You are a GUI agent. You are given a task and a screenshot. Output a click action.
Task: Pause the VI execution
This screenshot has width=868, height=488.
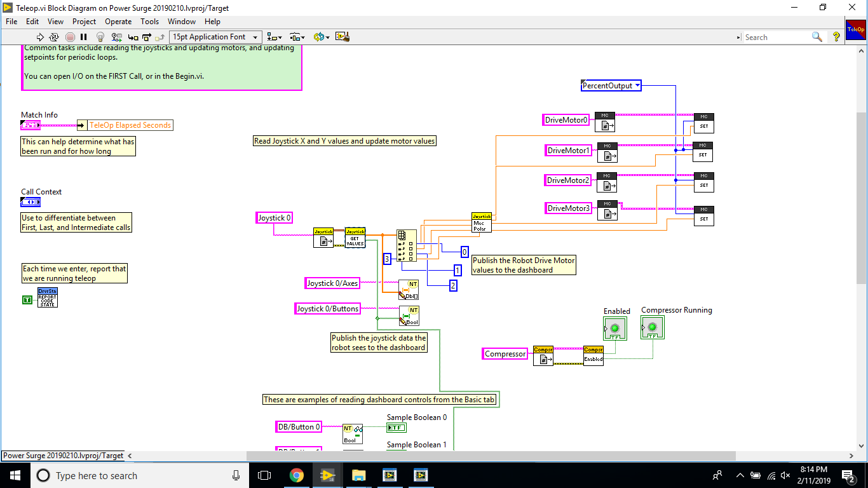(x=83, y=37)
